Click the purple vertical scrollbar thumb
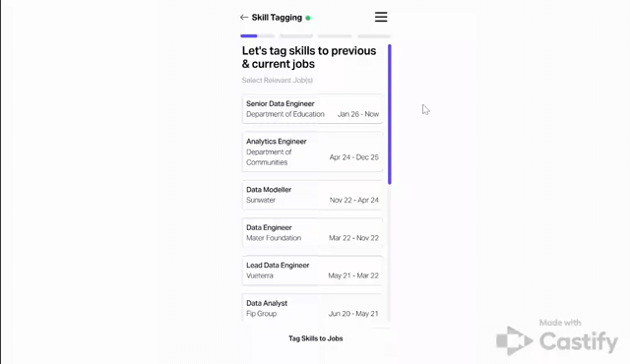The height and width of the screenshot is (364, 630). (x=390, y=114)
